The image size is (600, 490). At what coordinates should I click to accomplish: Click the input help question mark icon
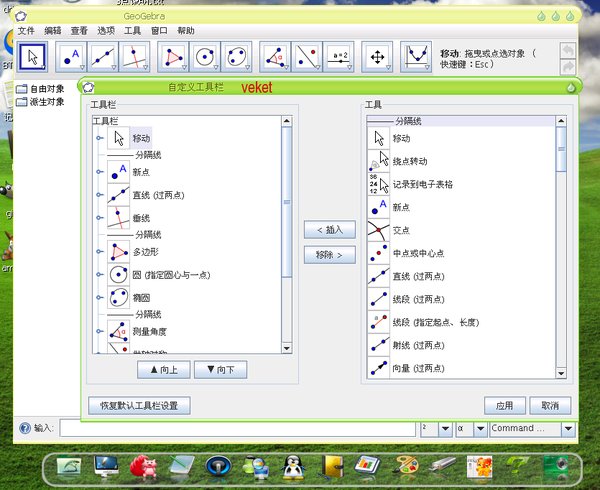(25, 428)
